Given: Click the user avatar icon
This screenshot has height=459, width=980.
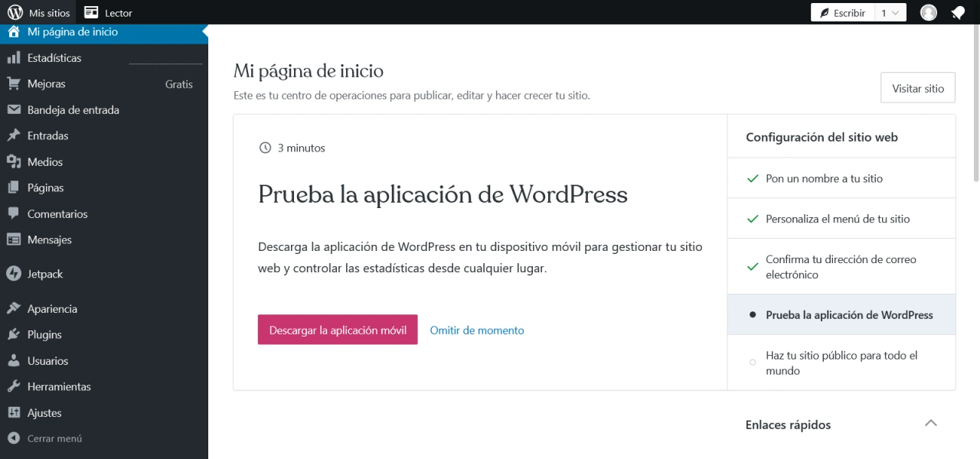Looking at the screenshot, I should click(929, 12).
